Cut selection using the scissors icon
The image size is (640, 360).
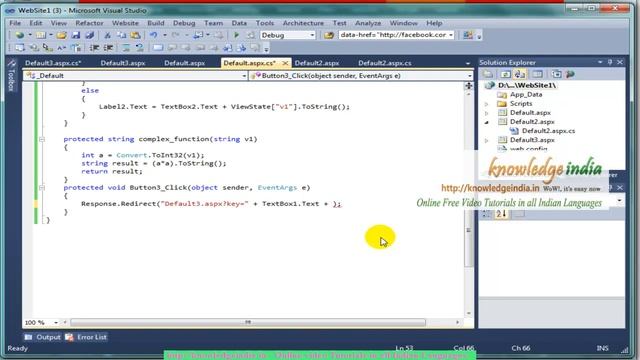tap(107, 36)
